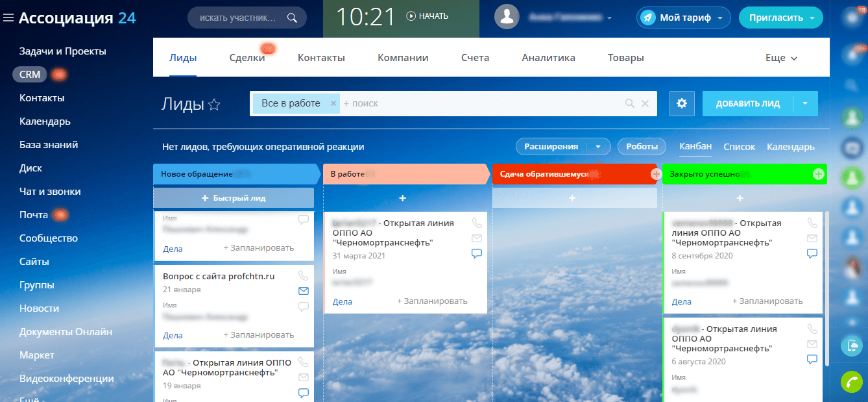Open chat icon on 19 января lead card

tap(304, 393)
